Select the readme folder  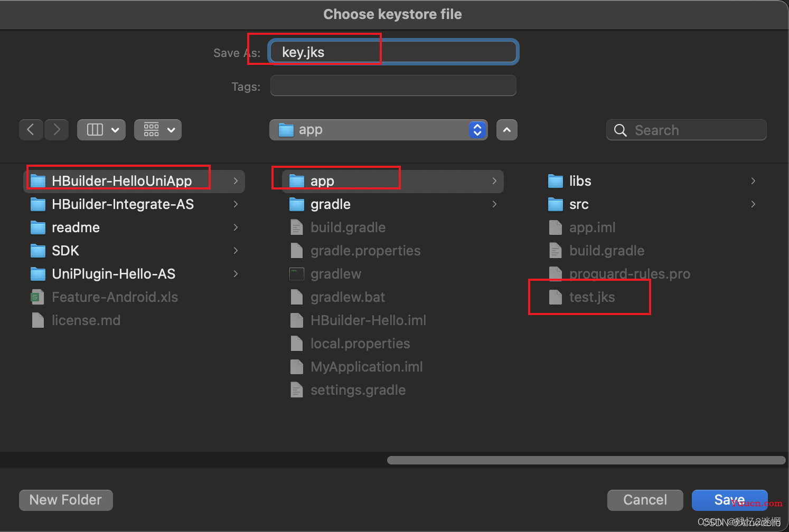point(135,227)
